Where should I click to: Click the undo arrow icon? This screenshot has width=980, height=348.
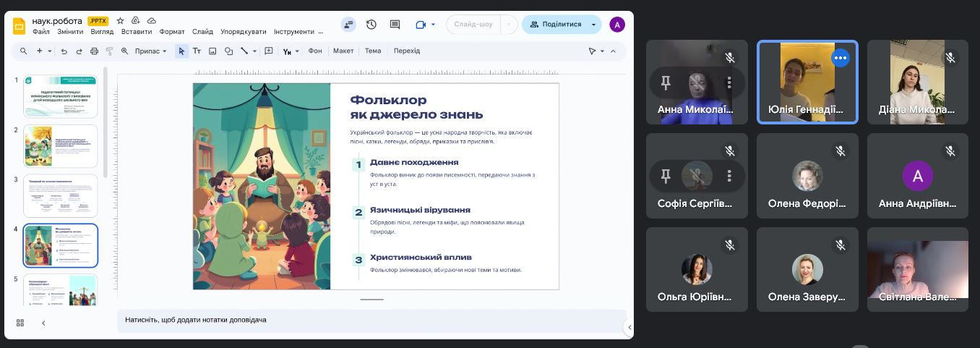click(64, 51)
